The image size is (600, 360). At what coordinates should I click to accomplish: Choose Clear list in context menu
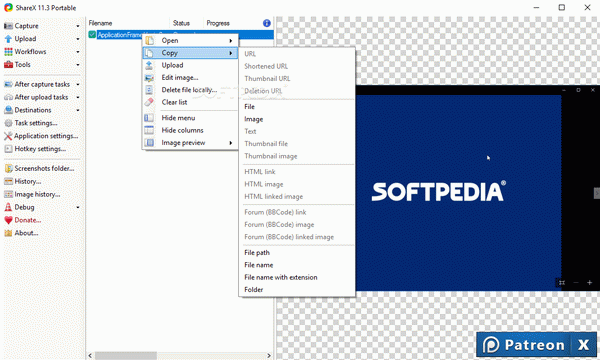(x=190, y=102)
